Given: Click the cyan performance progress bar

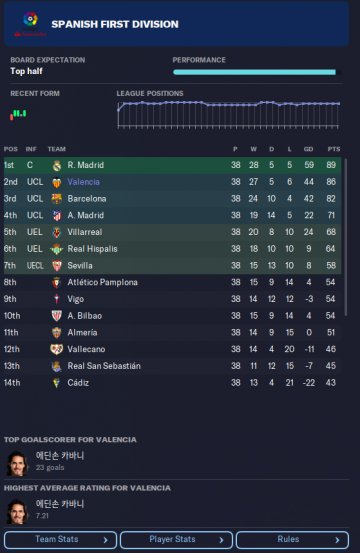Looking at the screenshot, I should pyautogui.click(x=254, y=72).
